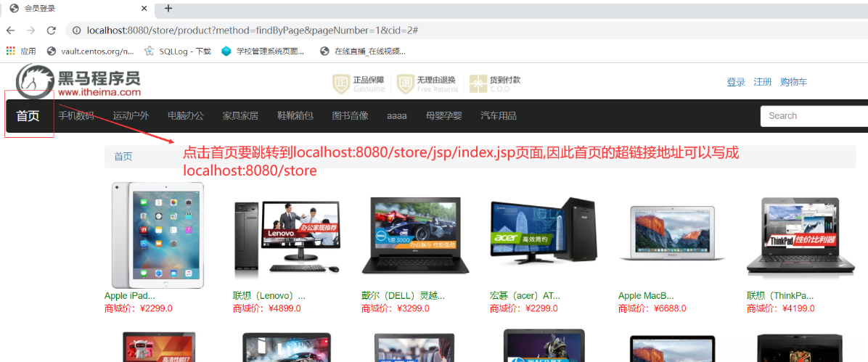This screenshot has height=362, width=868.
Task: Click the site info icon in address bar
Action: pos(77,30)
